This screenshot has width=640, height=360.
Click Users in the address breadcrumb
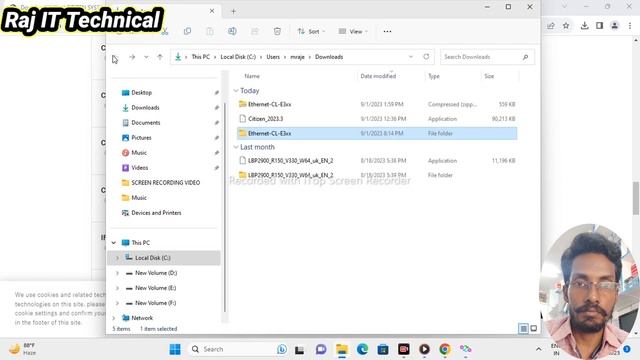click(x=273, y=57)
